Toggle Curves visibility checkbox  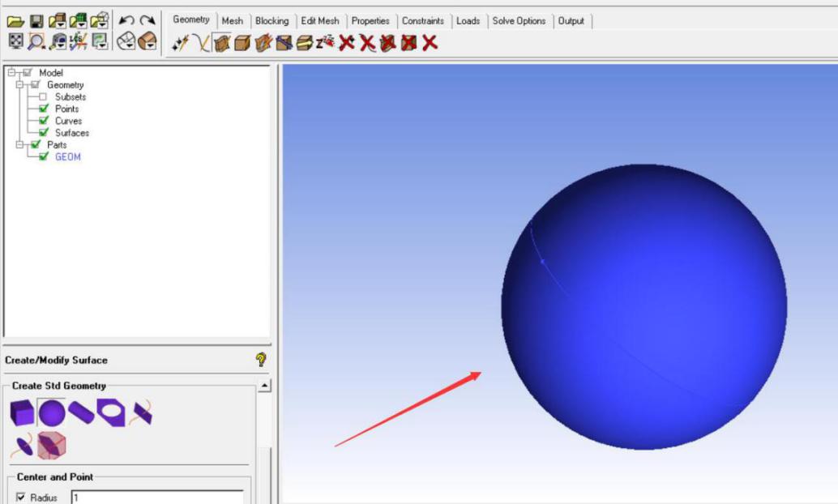coord(44,120)
